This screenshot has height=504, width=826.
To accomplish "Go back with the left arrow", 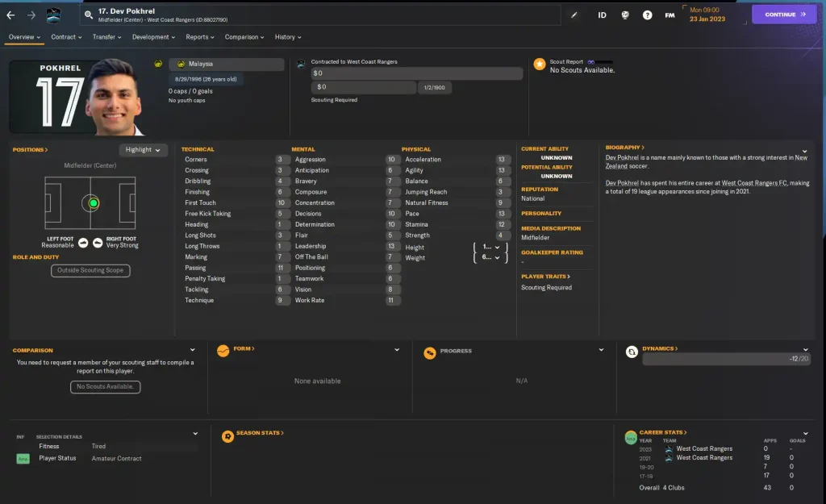I will click(x=10, y=15).
